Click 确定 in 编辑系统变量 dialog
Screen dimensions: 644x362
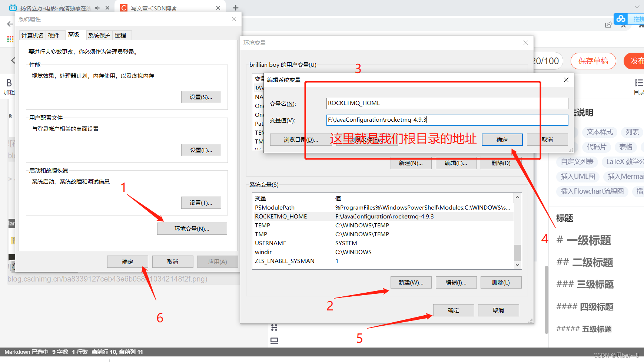[502, 139]
